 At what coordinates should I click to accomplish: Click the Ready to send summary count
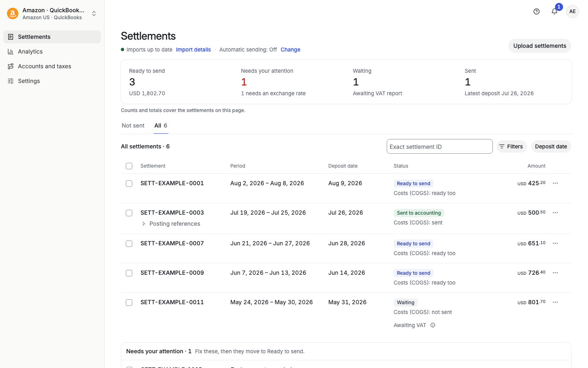point(132,82)
